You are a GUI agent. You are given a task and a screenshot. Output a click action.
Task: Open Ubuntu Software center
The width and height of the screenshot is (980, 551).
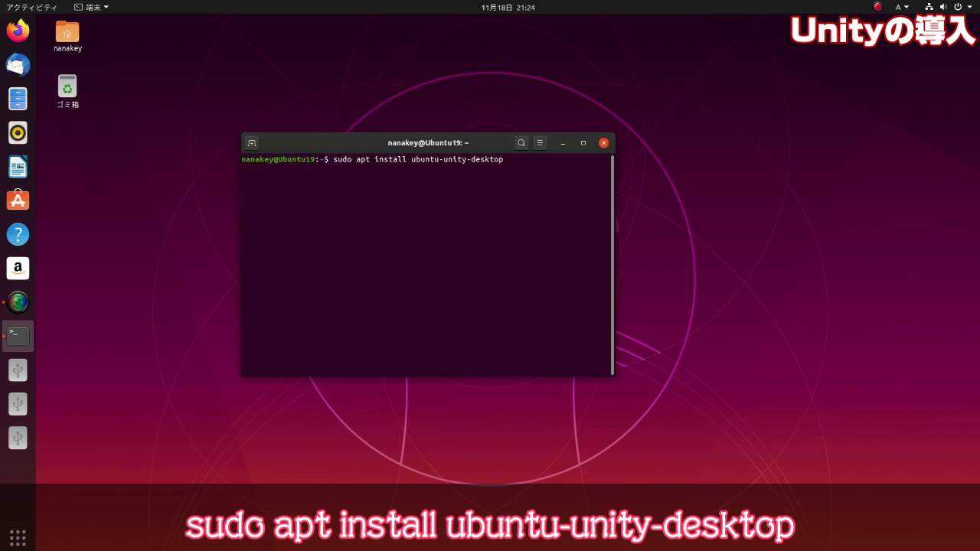coord(18,200)
